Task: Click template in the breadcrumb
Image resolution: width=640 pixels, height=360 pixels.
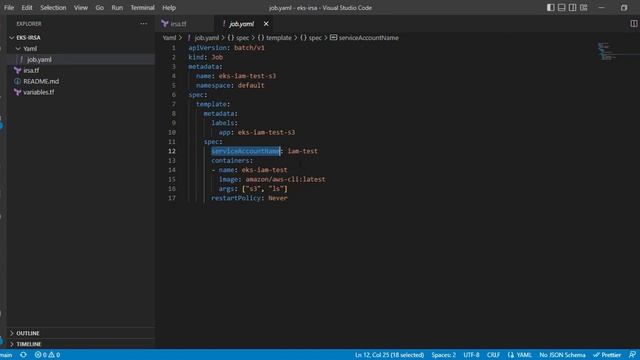Action: point(279,38)
